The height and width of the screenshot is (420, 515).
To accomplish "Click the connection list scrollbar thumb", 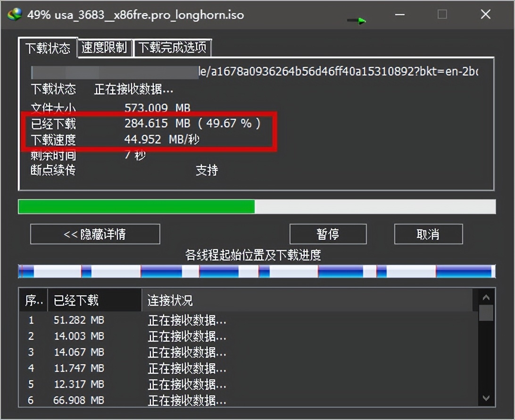I will (486, 312).
